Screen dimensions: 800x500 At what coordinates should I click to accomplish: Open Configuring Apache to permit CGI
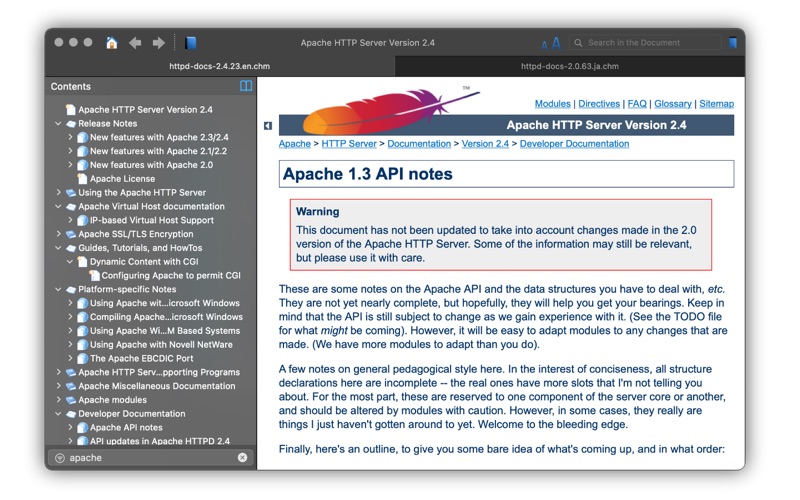(170, 276)
